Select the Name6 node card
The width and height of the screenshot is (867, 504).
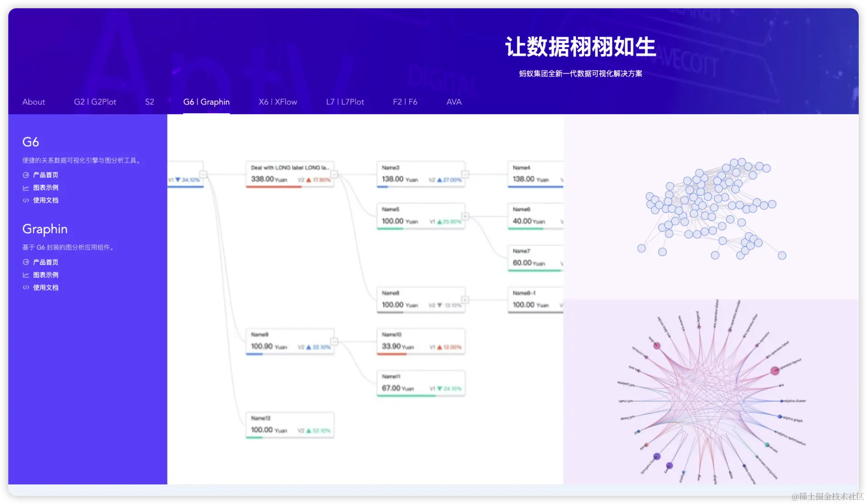click(535, 216)
